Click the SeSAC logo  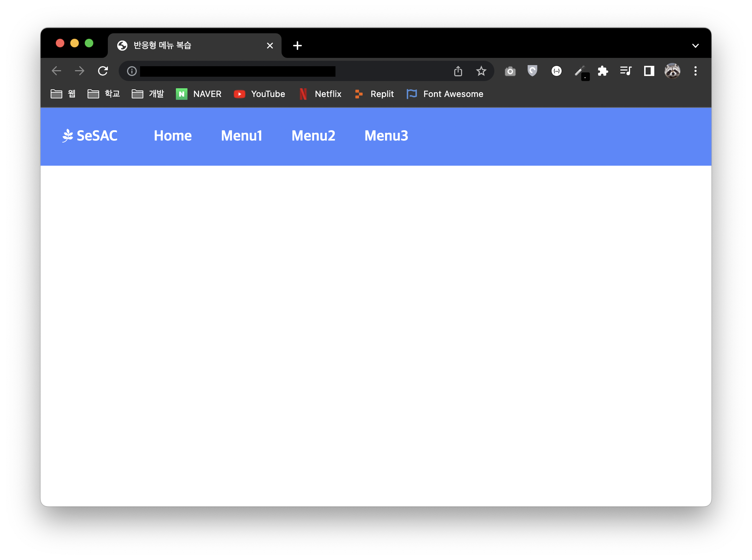[90, 136]
